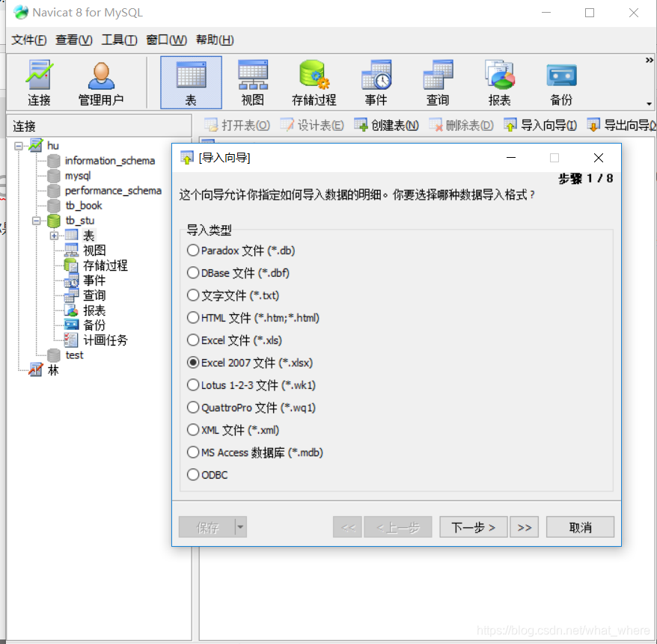Click 下一步 > to continue wizard

(474, 527)
